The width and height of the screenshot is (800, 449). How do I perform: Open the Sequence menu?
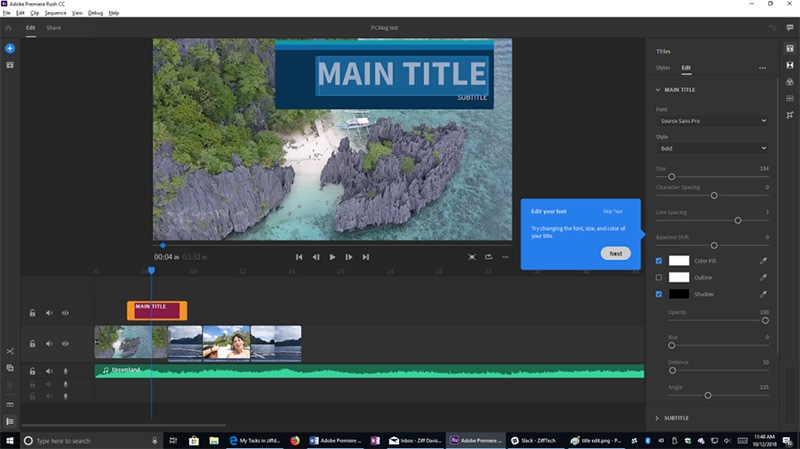pyautogui.click(x=54, y=13)
